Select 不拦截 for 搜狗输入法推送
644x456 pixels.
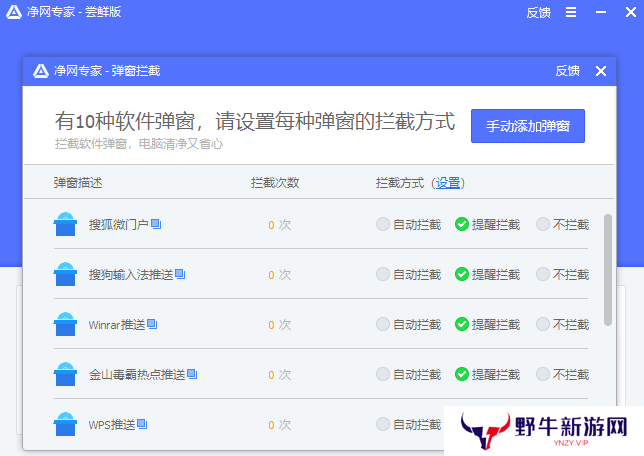tap(563, 274)
